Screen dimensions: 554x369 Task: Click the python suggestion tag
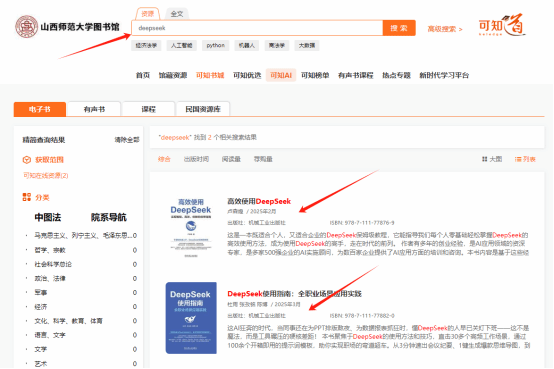216,45
